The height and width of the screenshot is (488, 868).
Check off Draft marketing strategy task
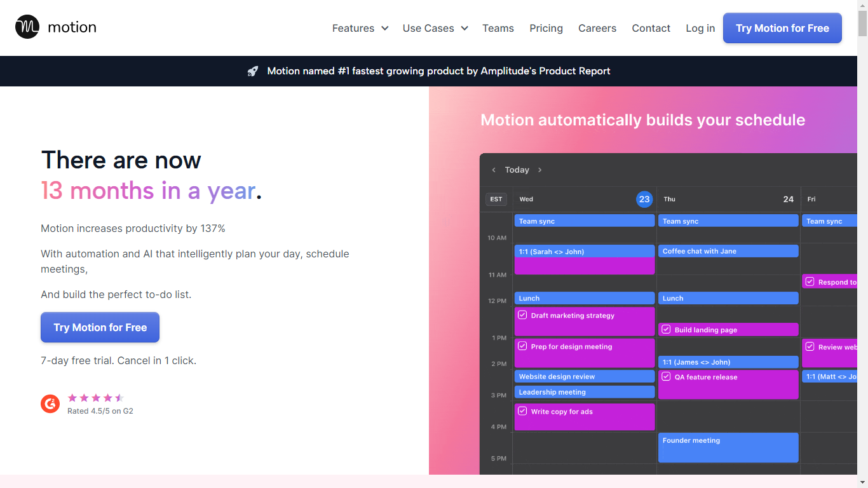coord(522,315)
